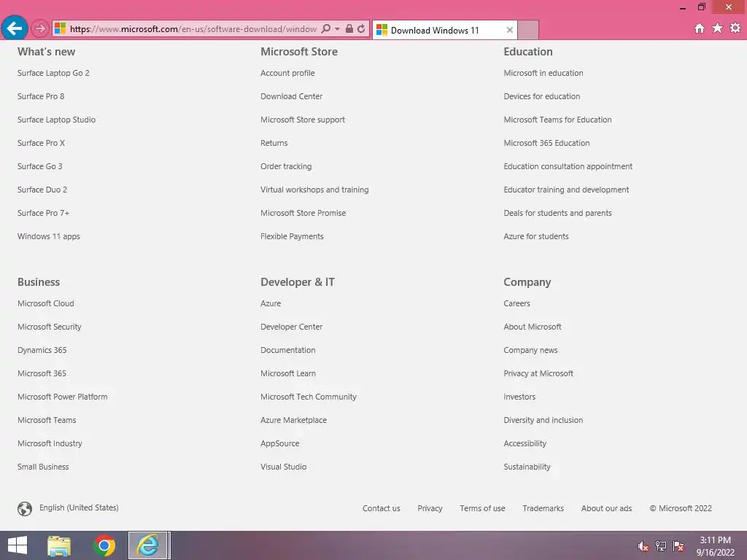This screenshot has width=747, height=560.
Task: Open Surface Laptop Go 2 link
Action: point(53,73)
